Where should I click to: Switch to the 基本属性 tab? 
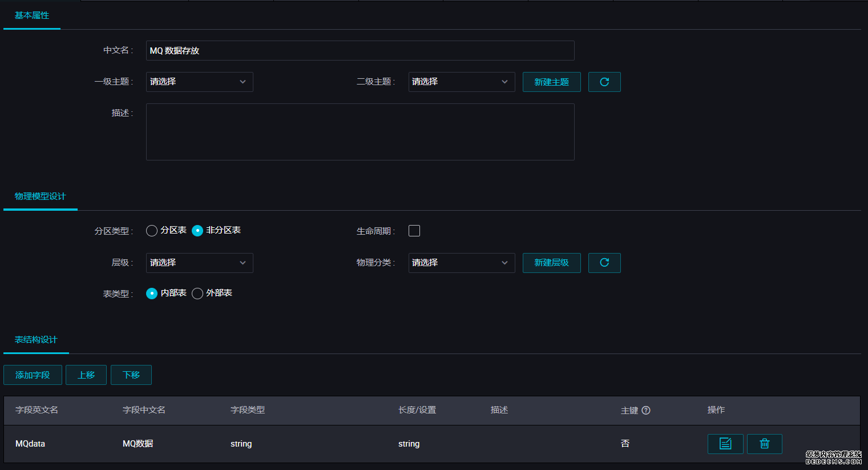pyautogui.click(x=31, y=17)
